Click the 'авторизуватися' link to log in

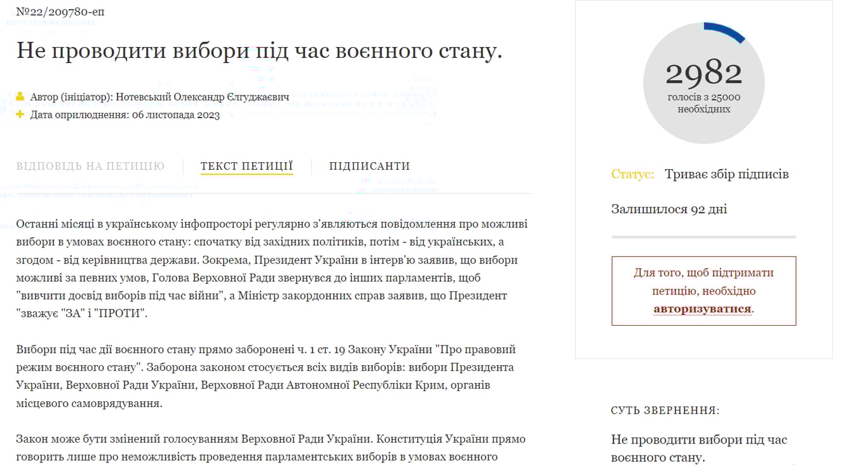coord(702,309)
